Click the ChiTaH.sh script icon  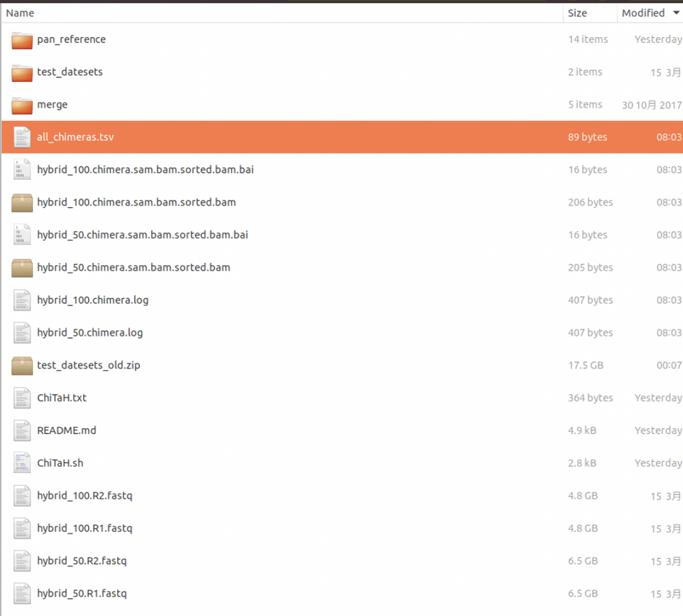point(22,463)
